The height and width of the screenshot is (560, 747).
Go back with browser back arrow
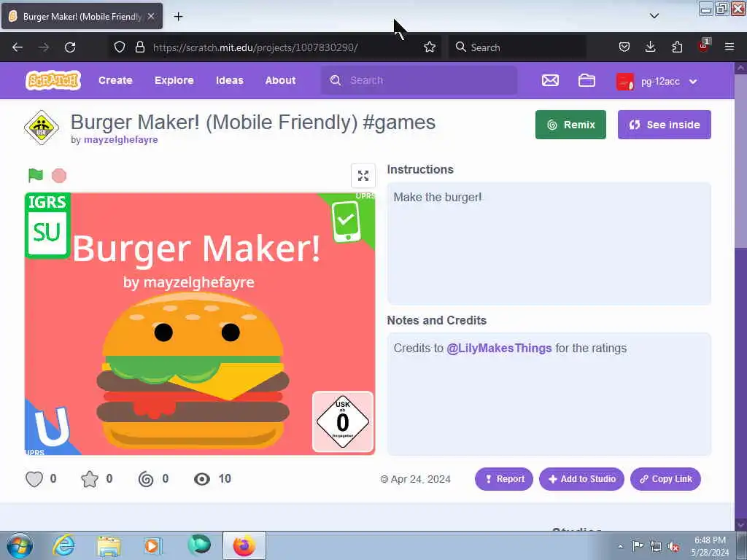[18, 47]
